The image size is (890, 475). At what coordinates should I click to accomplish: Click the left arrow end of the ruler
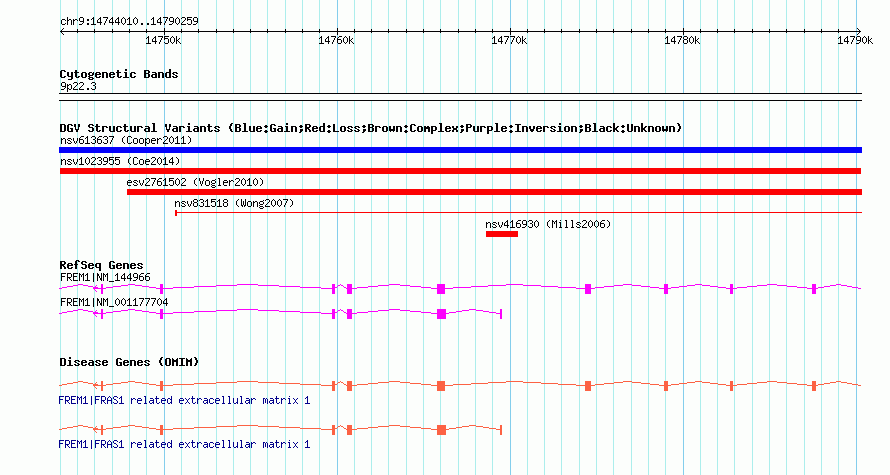click(62, 32)
